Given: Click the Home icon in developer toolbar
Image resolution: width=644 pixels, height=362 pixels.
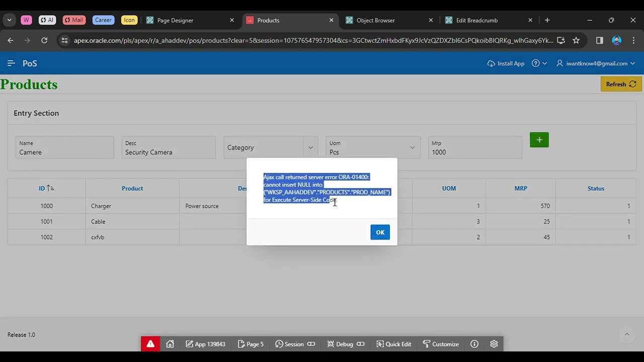Looking at the screenshot, I should point(170,344).
